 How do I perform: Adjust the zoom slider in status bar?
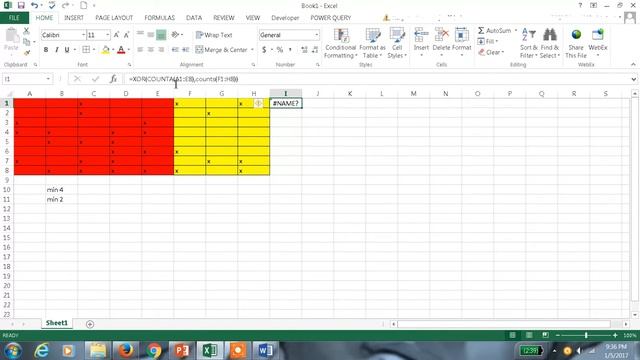pyautogui.click(x=586, y=335)
